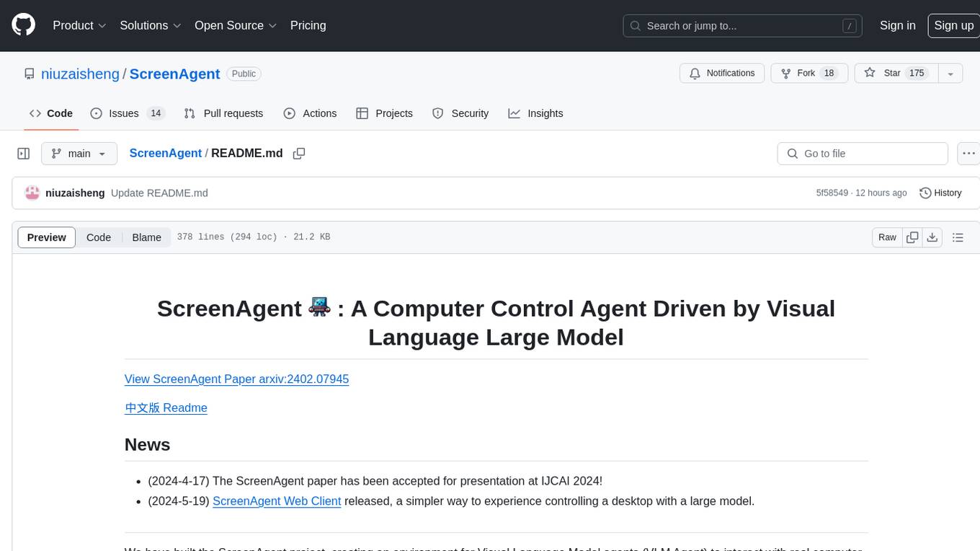Open the Security tab
Image resolution: width=980 pixels, height=551 pixels.
[x=460, y=113]
